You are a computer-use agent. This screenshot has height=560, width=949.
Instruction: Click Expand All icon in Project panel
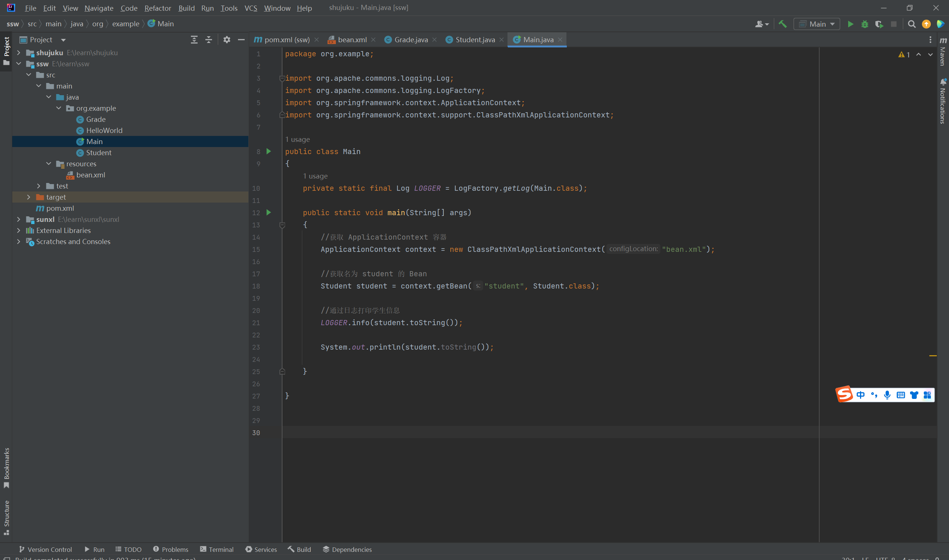pyautogui.click(x=194, y=40)
